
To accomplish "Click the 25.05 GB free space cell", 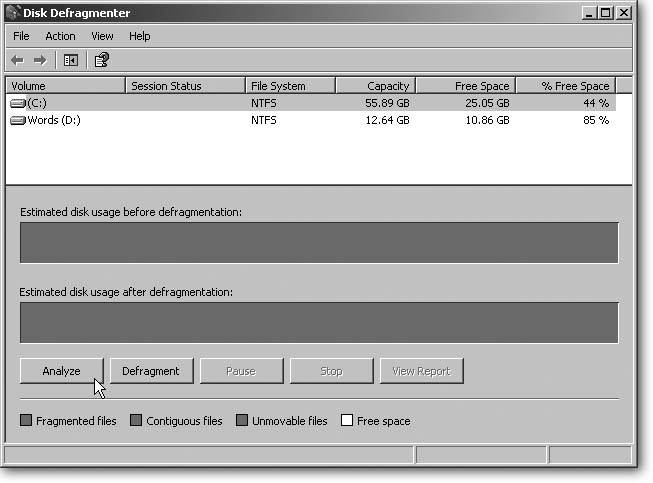I will click(x=487, y=103).
